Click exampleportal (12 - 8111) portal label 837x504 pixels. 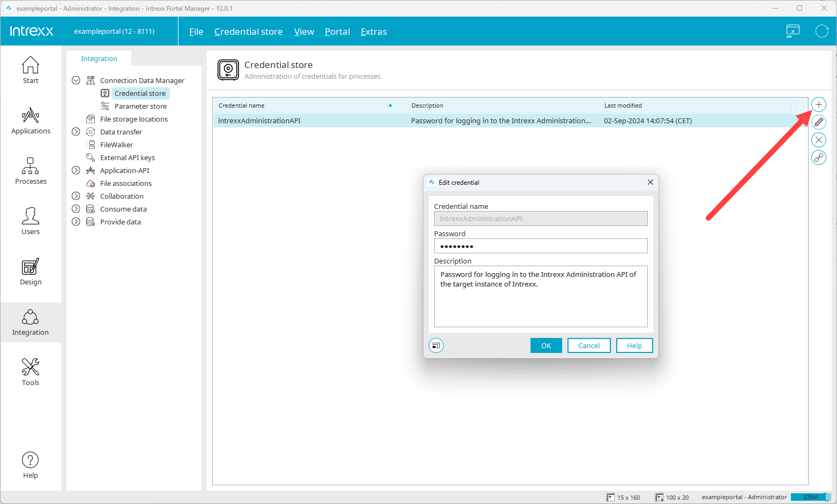(114, 31)
